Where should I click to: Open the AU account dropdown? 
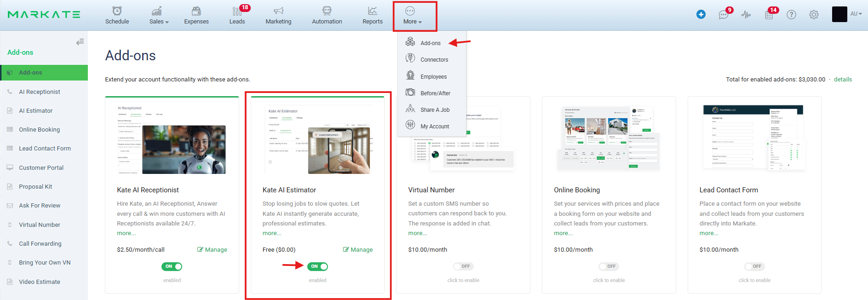point(856,14)
